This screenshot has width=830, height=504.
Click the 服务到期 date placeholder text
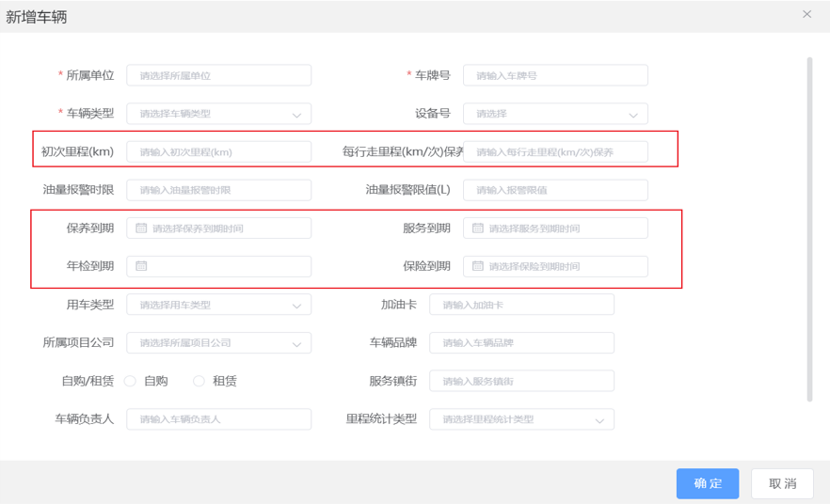point(535,228)
